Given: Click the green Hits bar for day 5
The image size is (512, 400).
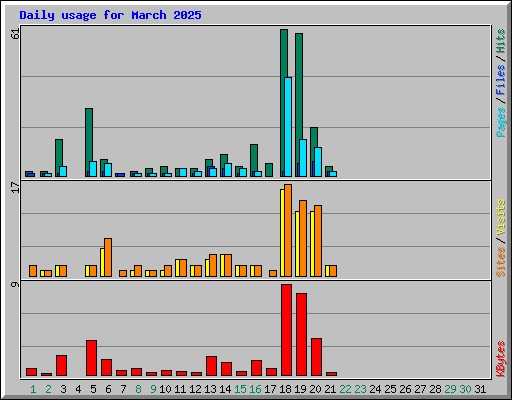Looking at the screenshot, I should [89, 142].
